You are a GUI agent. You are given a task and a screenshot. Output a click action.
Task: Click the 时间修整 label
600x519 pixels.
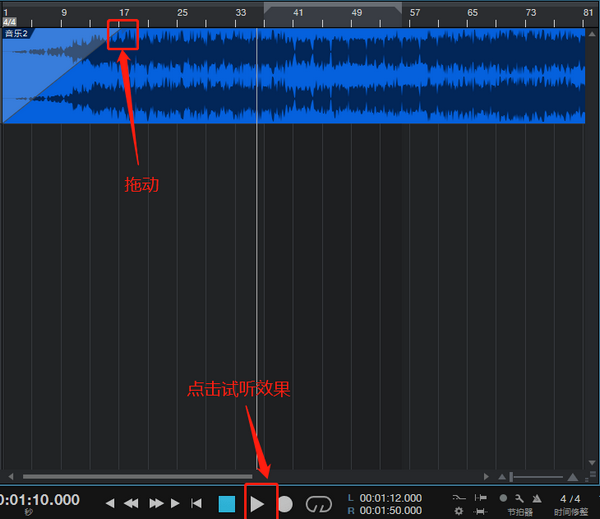571,512
